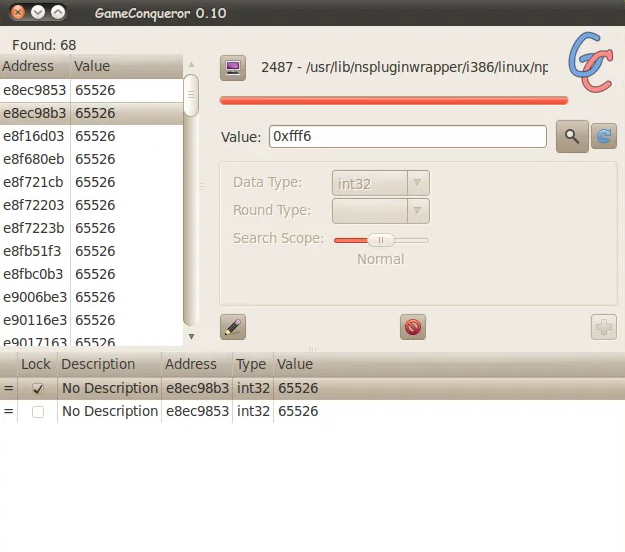Click the red scan progress bar
Viewport: 625px width, 552px height.
pyautogui.click(x=394, y=100)
